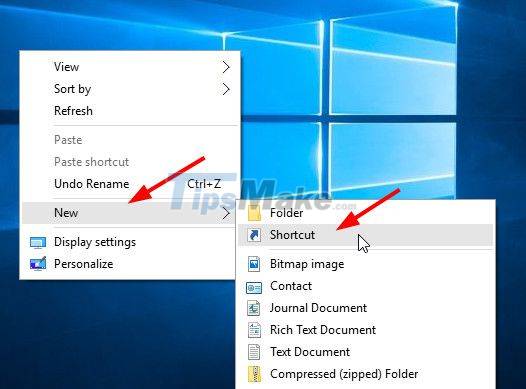The image size is (526, 389).
Task: Create a new Bitmap image
Action: tap(365, 264)
